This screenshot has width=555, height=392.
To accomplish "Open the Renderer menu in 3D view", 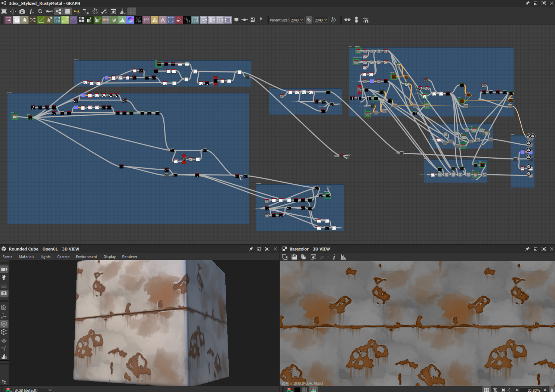I will pyautogui.click(x=130, y=257).
